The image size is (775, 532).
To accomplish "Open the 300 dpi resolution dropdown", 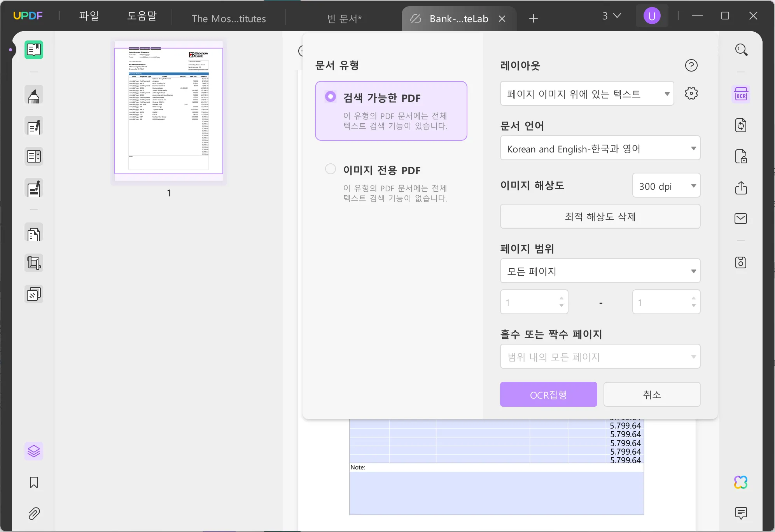I will 666,185.
